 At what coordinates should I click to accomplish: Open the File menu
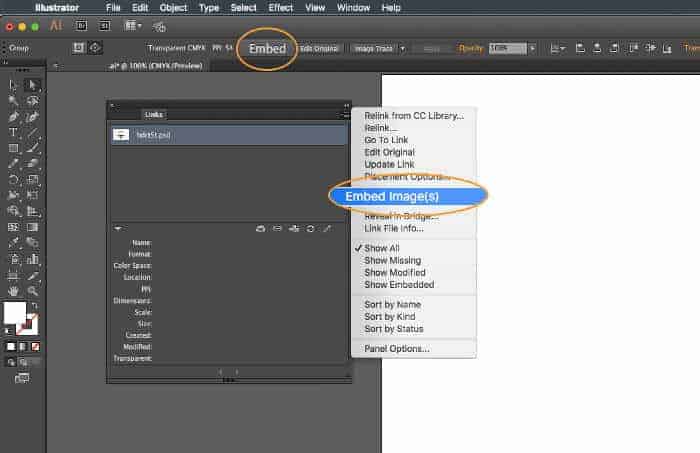click(113, 8)
